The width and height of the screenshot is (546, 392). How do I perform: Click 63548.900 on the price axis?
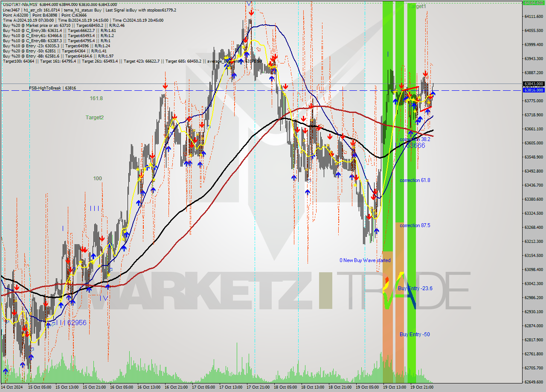pos(533,157)
